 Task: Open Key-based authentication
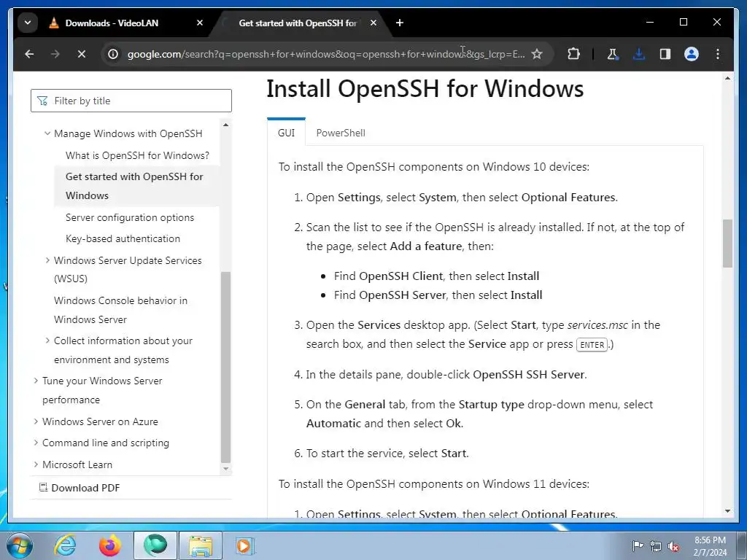click(x=123, y=238)
